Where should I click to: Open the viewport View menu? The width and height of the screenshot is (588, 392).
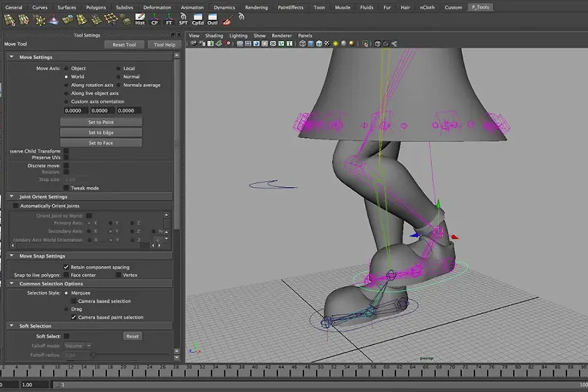pyautogui.click(x=194, y=35)
